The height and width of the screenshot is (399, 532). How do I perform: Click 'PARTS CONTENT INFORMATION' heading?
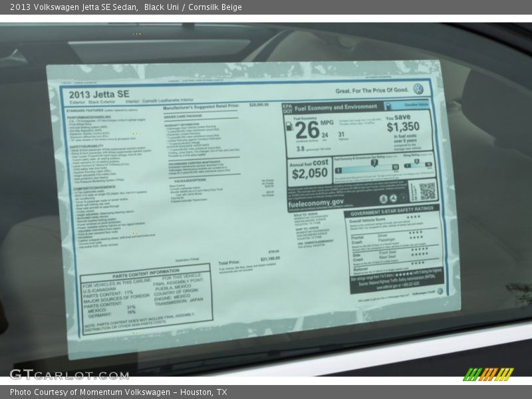coord(146,273)
